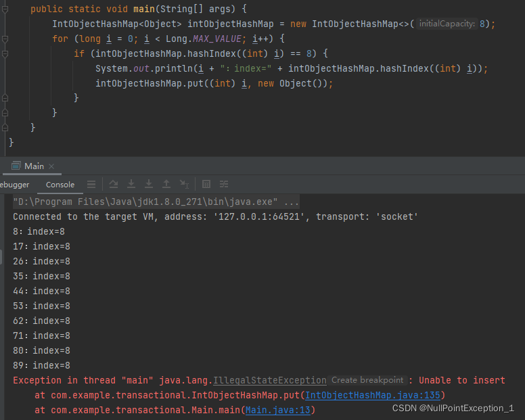Click the Show Execution Point icon
Image resolution: width=525 pixels, height=420 pixels.
91,184
